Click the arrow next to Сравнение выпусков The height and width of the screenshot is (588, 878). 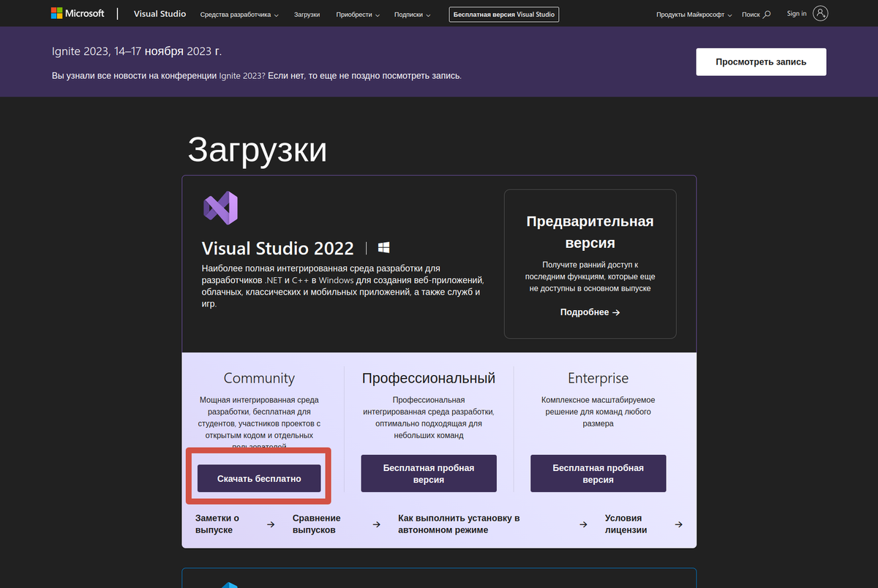tap(377, 524)
